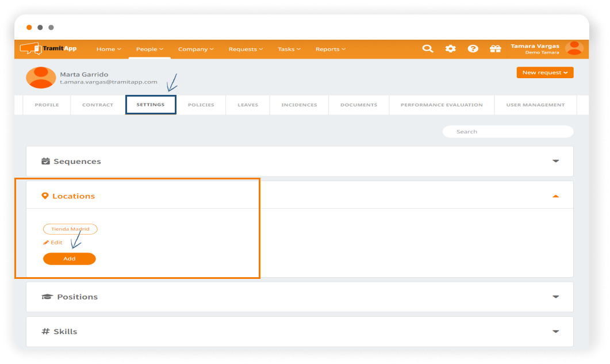
Task: Open the Reports menu
Action: 329,49
